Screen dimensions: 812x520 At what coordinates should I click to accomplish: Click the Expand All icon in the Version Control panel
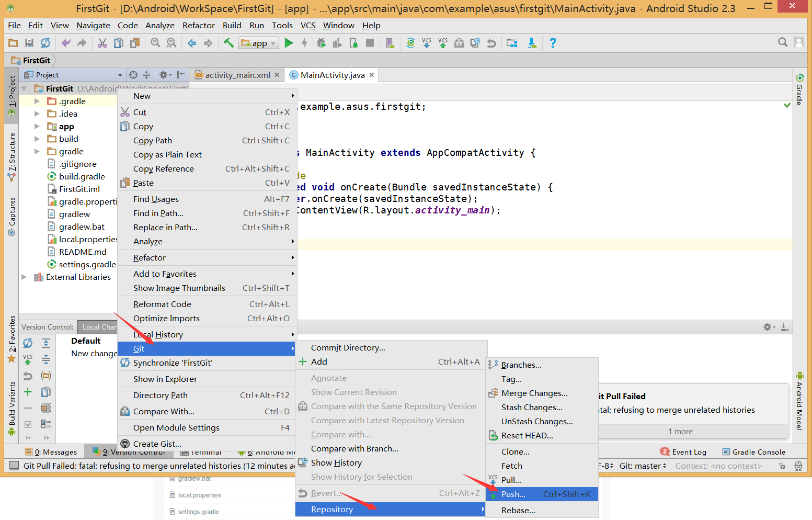[x=46, y=343]
